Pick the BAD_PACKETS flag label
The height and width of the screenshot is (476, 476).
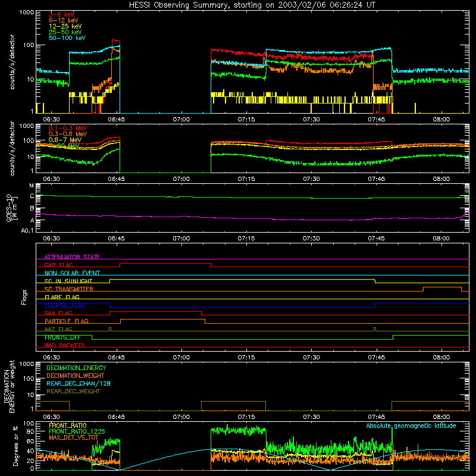pyautogui.click(x=65, y=345)
